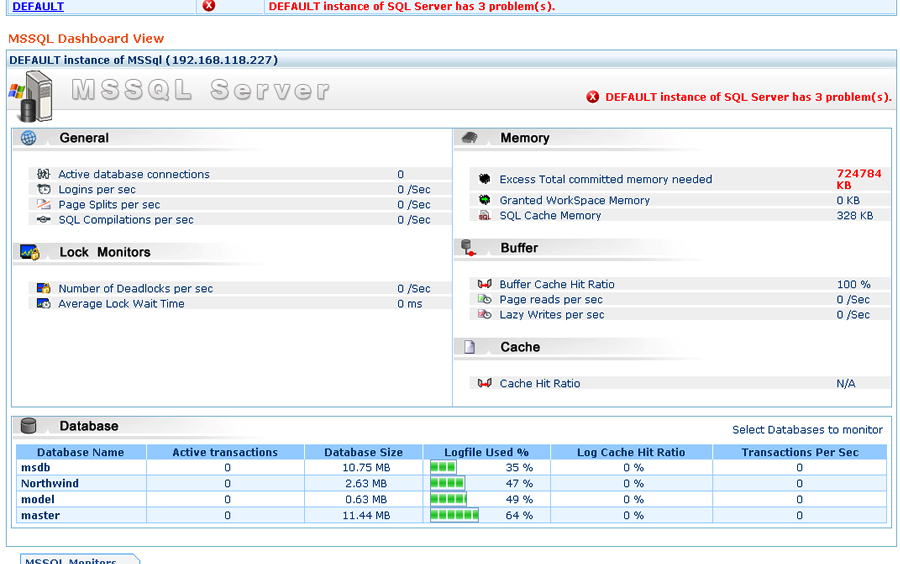Click the Active transactions column header

[225, 452]
